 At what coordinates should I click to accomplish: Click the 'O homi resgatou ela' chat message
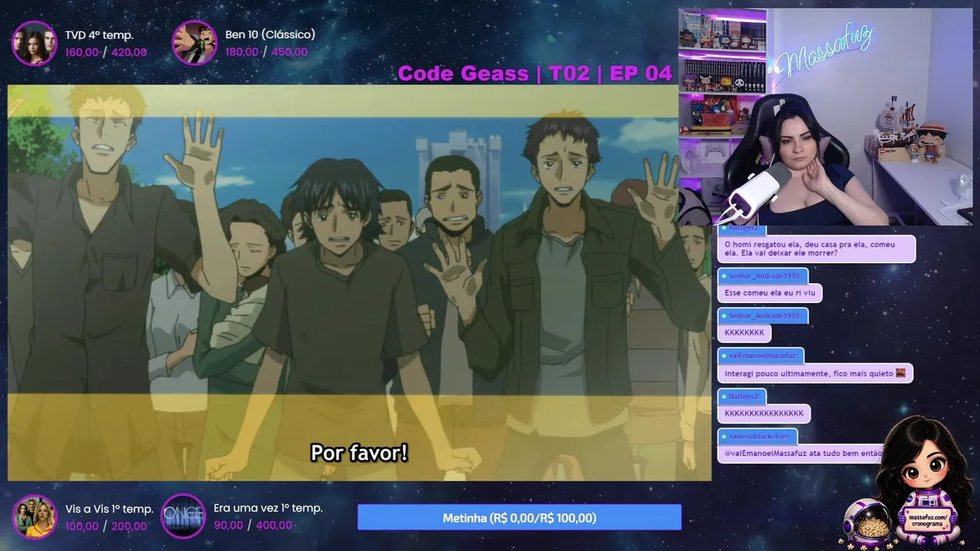click(816, 249)
